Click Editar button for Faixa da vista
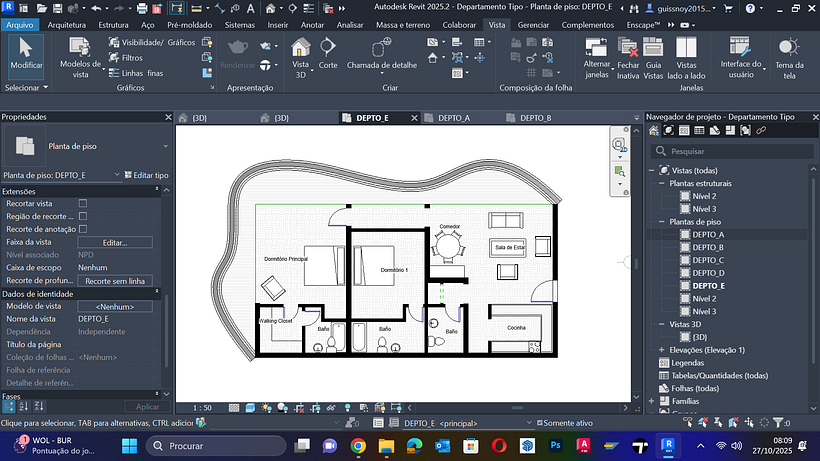The width and height of the screenshot is (820, 461). [x=115, y=242]
